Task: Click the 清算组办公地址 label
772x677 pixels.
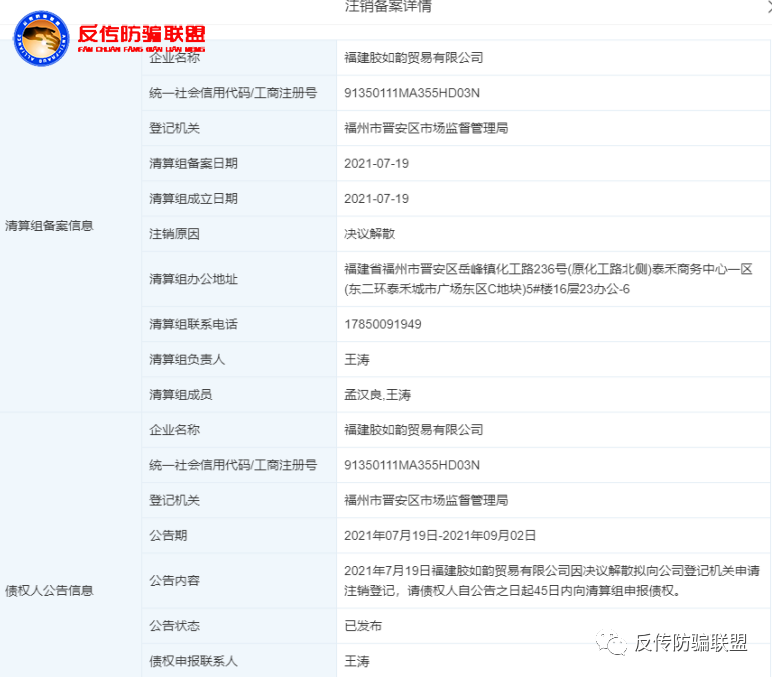Action: click(x=193, y=279)
